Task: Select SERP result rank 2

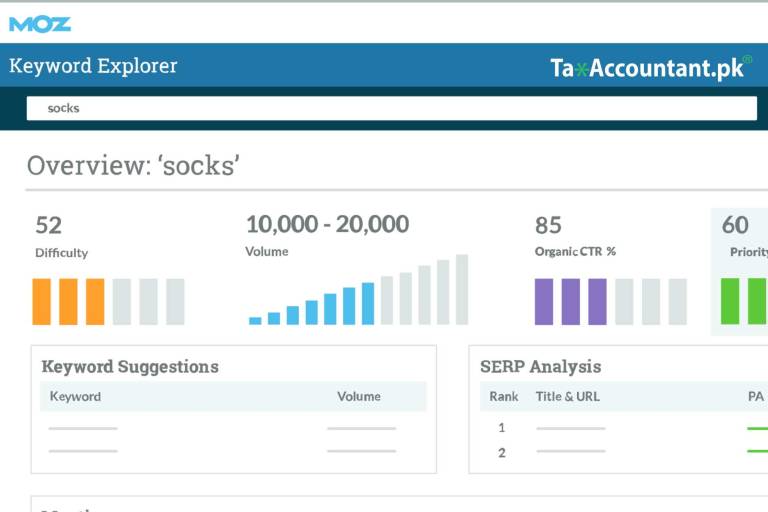Action: [502, 453]
